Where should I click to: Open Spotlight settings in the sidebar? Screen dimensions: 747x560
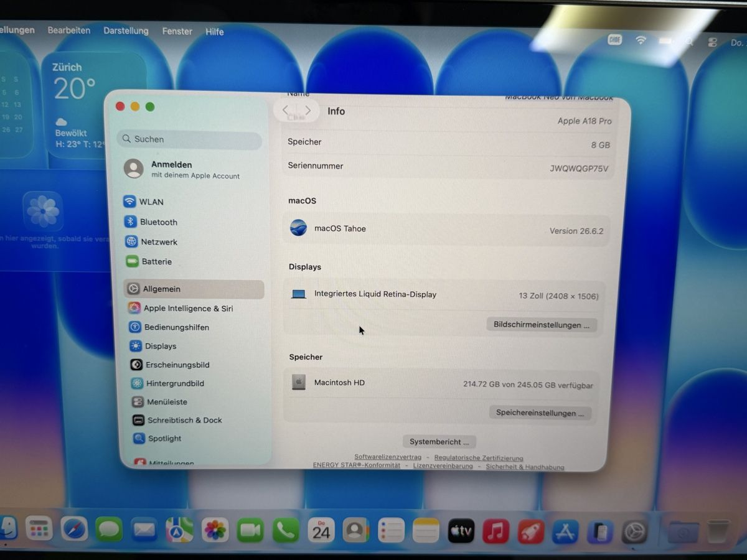pyautogui.click(x=157, y=438)
